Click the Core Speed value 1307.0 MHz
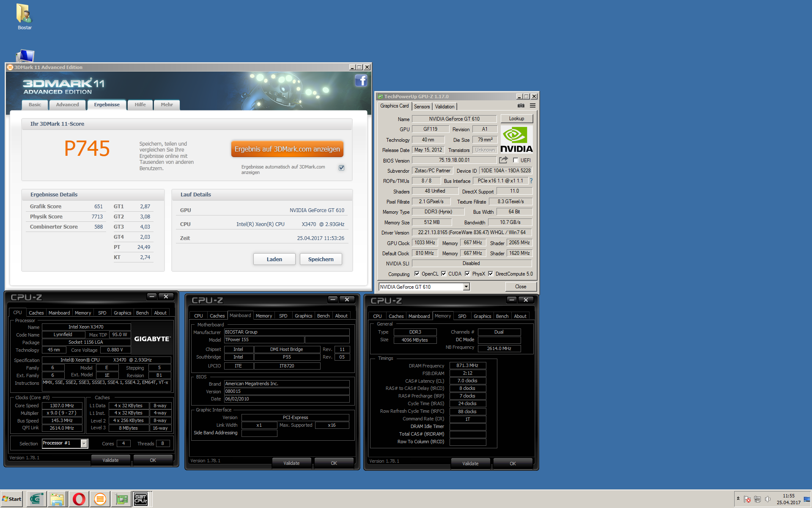 pyautogui.click(x=62, y=406)
